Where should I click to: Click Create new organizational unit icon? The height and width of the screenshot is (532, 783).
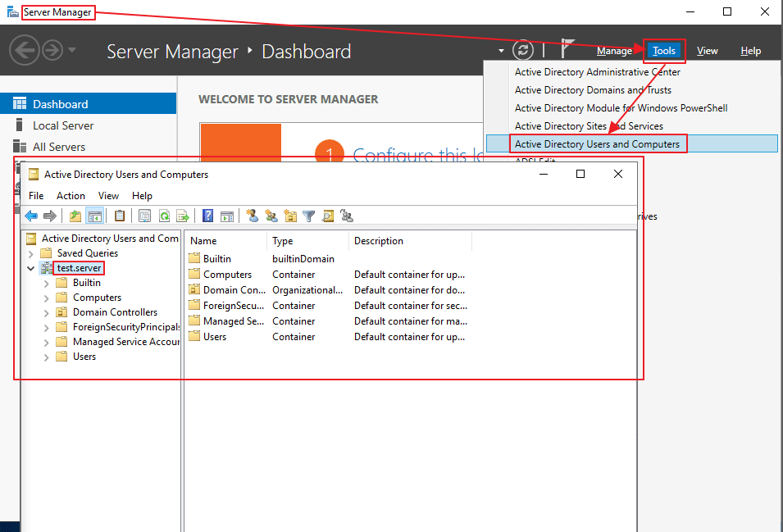coord(290,216)
